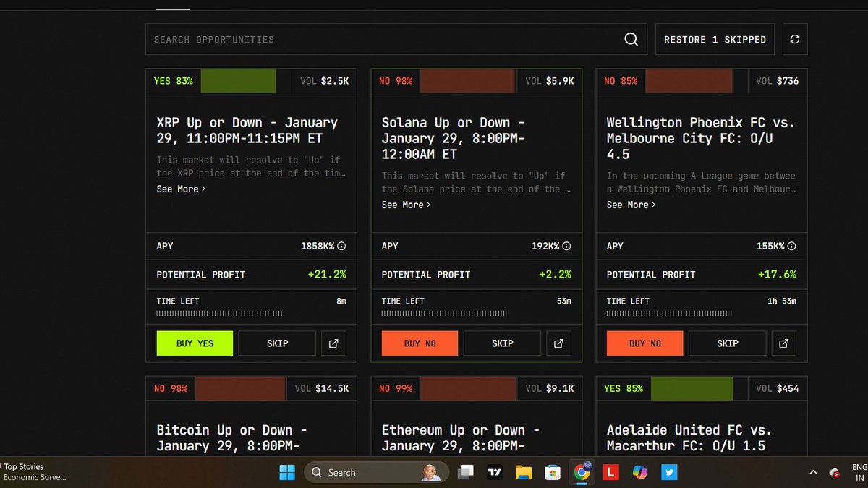Click 1858K% APY value on XRP card
This screenshot has height=488, width=868.
tap(318, 246)
